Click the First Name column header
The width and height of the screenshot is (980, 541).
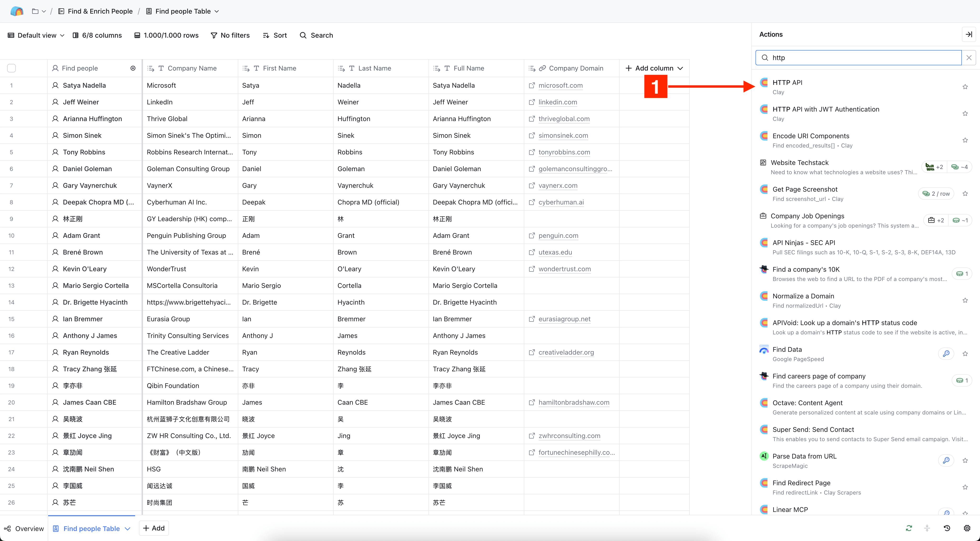point(285,68)
